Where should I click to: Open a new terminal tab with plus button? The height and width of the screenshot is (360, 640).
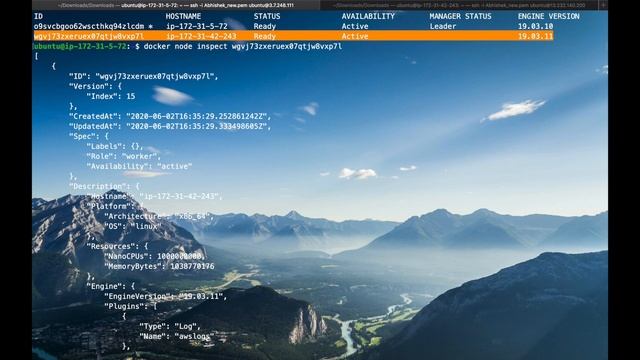603,5
